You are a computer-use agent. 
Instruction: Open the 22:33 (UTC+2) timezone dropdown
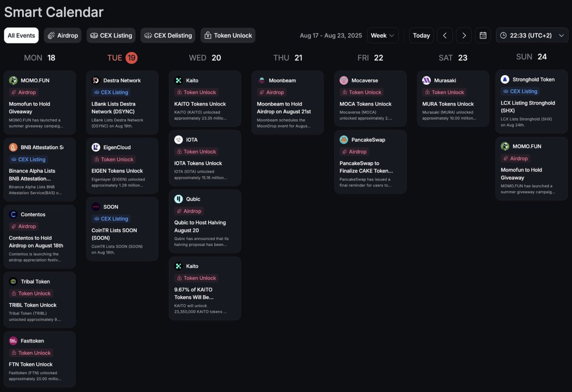click(532, 35)
